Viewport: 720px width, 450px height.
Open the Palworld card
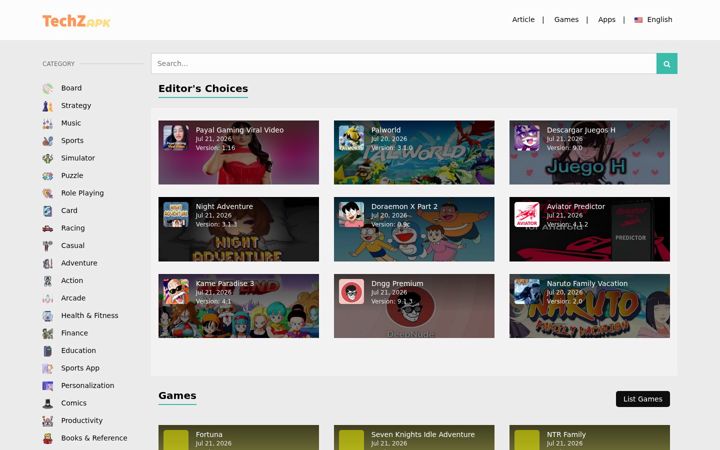point(414,152)
